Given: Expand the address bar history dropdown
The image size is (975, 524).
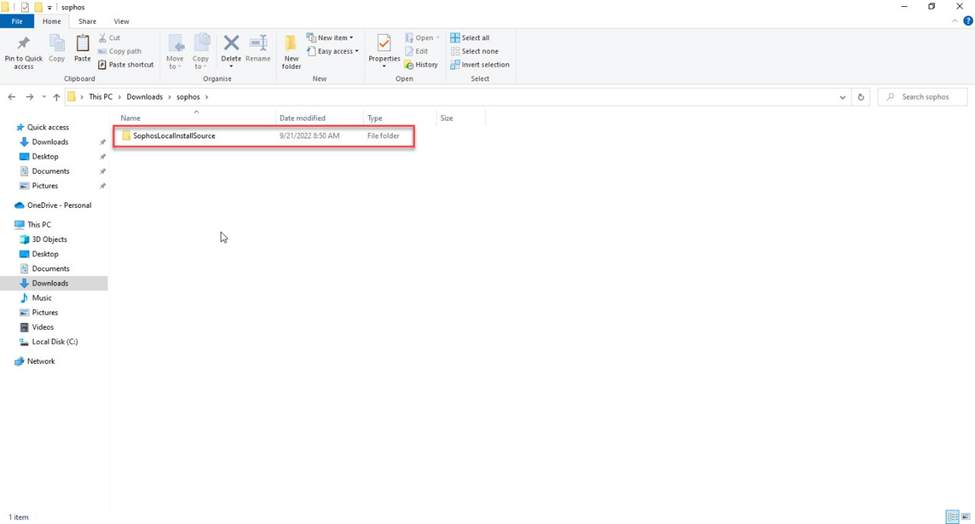Looking at the screenshot, I should (x=843, y=97).
